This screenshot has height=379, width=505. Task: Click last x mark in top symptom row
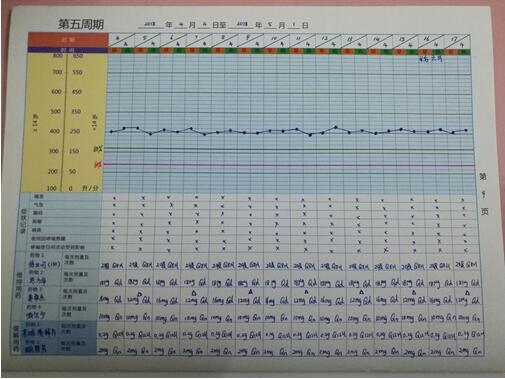[463, 200]
